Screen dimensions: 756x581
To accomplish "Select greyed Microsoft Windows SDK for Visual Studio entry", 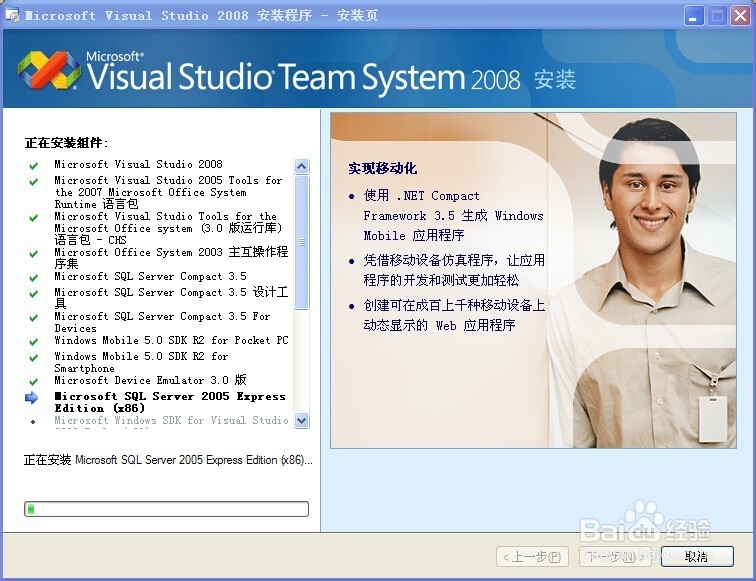I will coord(171,420).
